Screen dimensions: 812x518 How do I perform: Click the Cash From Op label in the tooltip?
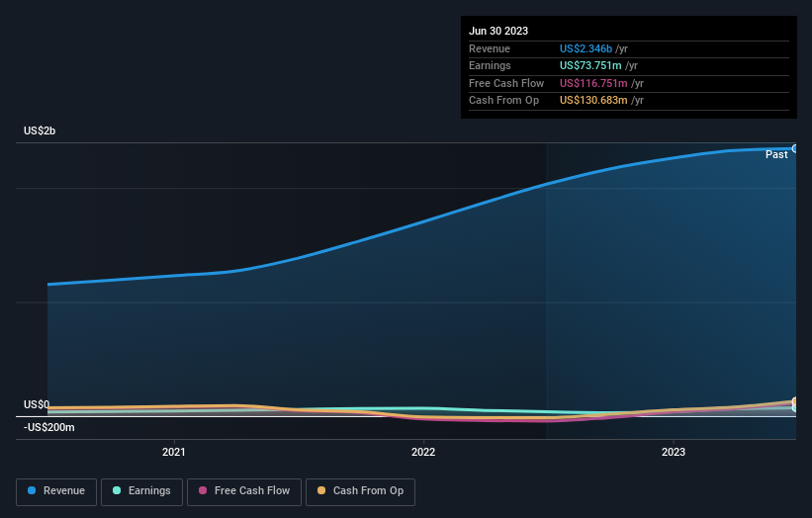click(x=503, y=101)
